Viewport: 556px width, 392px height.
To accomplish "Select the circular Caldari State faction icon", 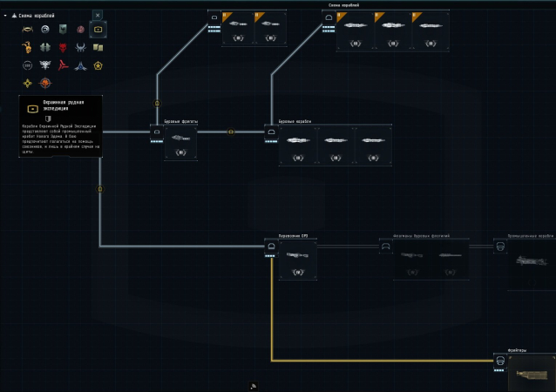I will point(45,30).
